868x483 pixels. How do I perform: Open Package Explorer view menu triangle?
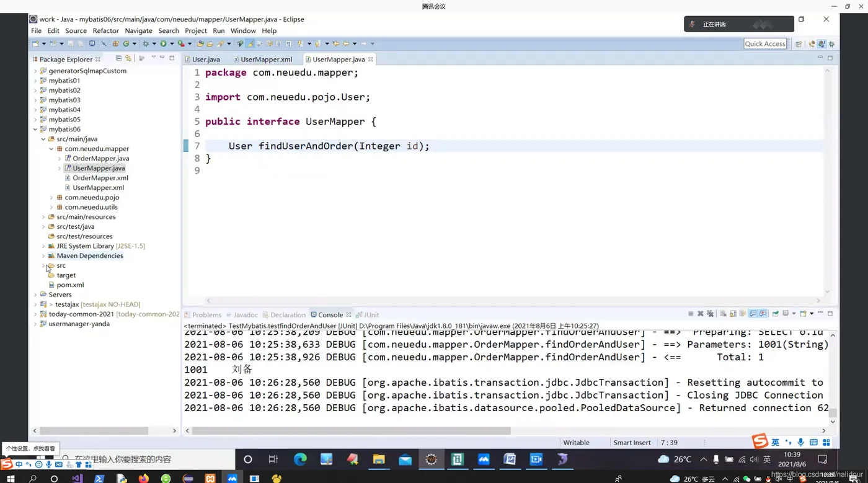(153, 58)
